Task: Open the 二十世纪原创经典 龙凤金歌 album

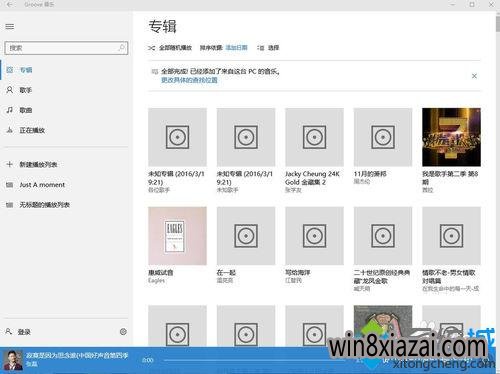Action: click(383, 236)
